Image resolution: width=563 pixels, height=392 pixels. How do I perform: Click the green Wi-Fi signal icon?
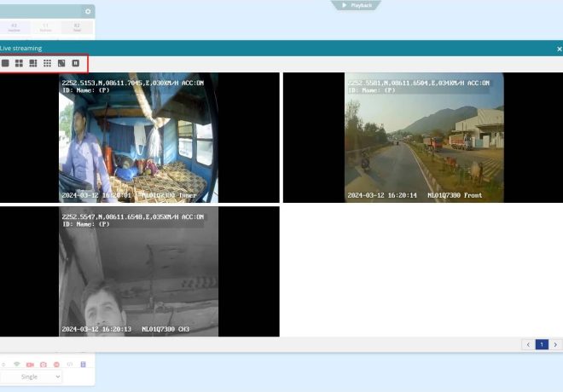16,364
